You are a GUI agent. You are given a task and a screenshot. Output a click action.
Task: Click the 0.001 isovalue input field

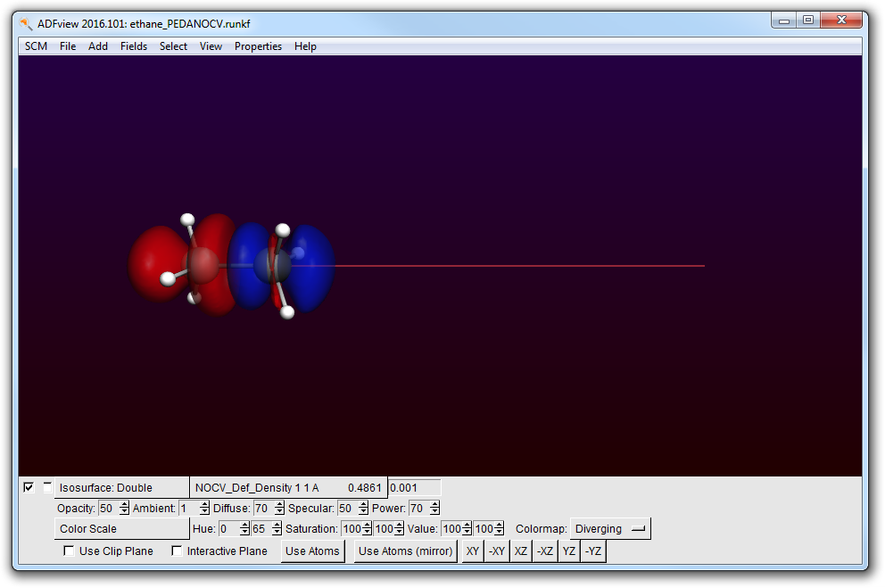tap(414, 487)
